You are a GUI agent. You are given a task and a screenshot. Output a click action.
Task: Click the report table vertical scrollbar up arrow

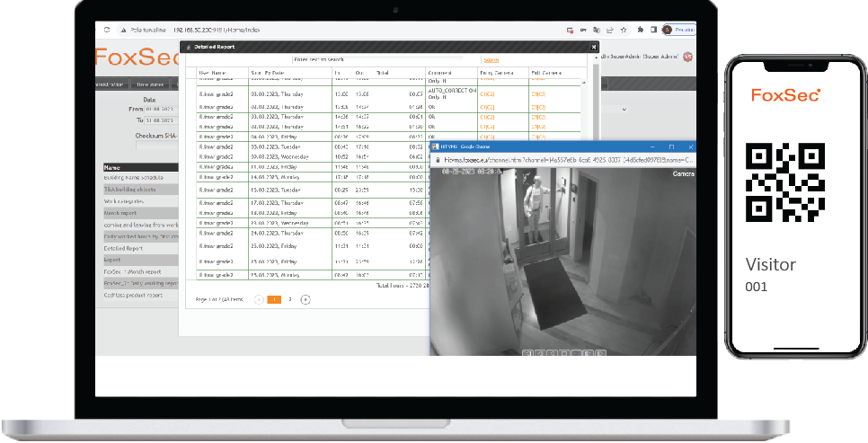(x=584, y=83)
